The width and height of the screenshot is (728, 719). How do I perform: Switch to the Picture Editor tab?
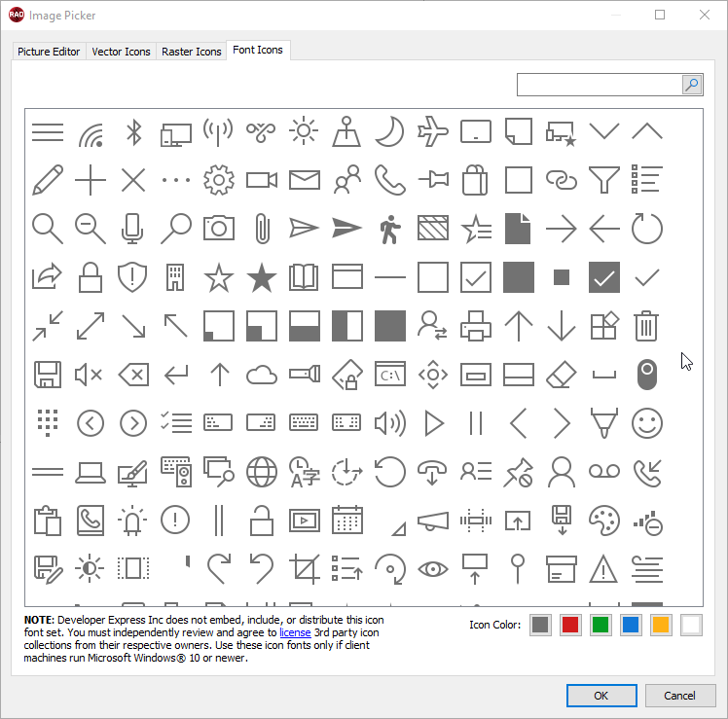[49, 52]
